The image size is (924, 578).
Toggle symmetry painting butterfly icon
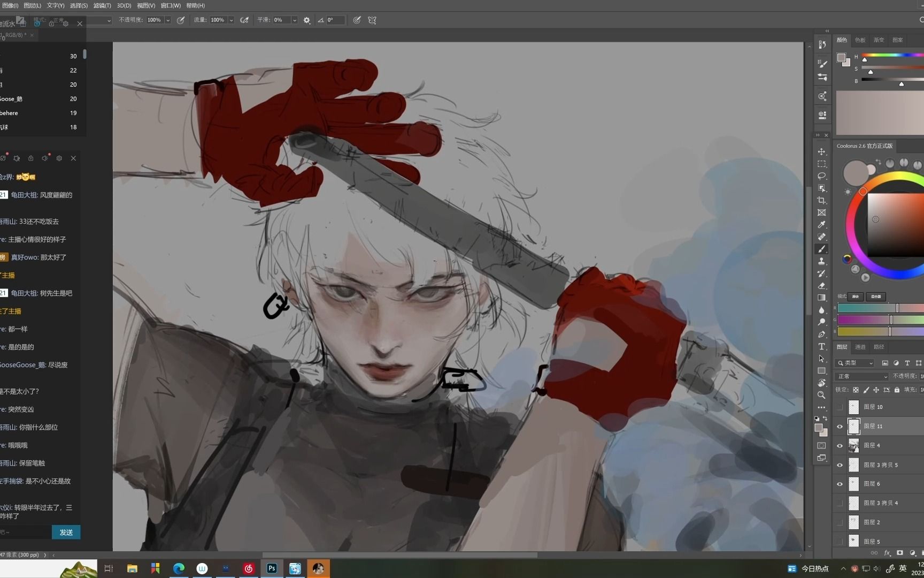click(372, 20)
